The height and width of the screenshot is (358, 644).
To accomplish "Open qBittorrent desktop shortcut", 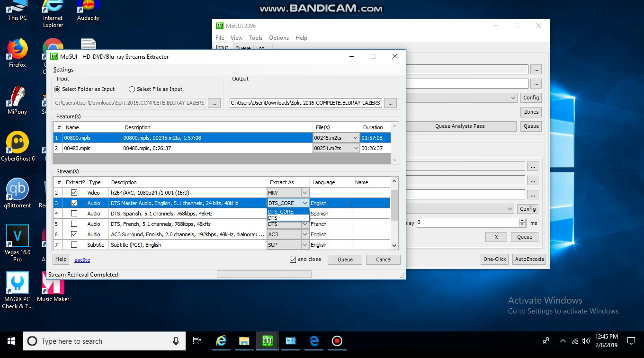I will (x=18, y=194).
